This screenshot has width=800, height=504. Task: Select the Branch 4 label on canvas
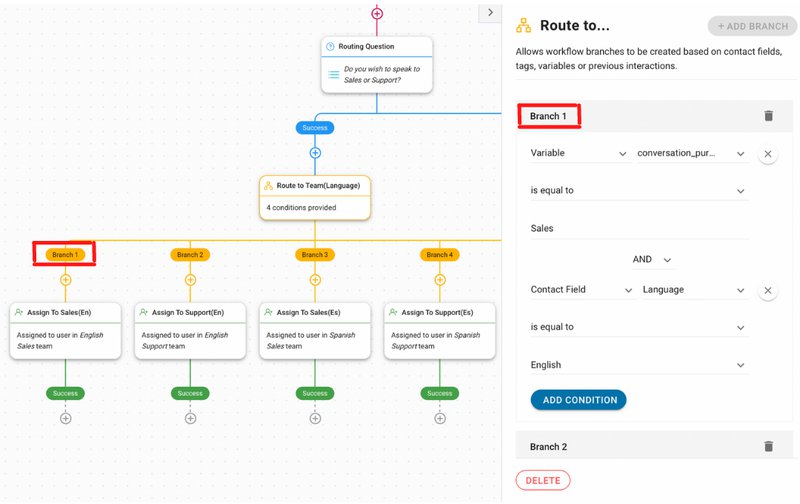438,255
